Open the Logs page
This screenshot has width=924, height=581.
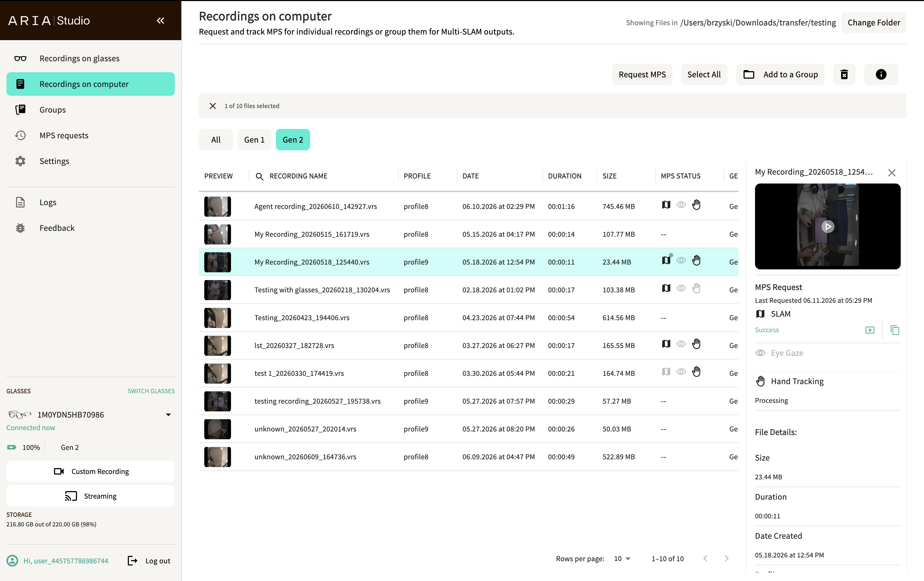[x=91, y=202]
